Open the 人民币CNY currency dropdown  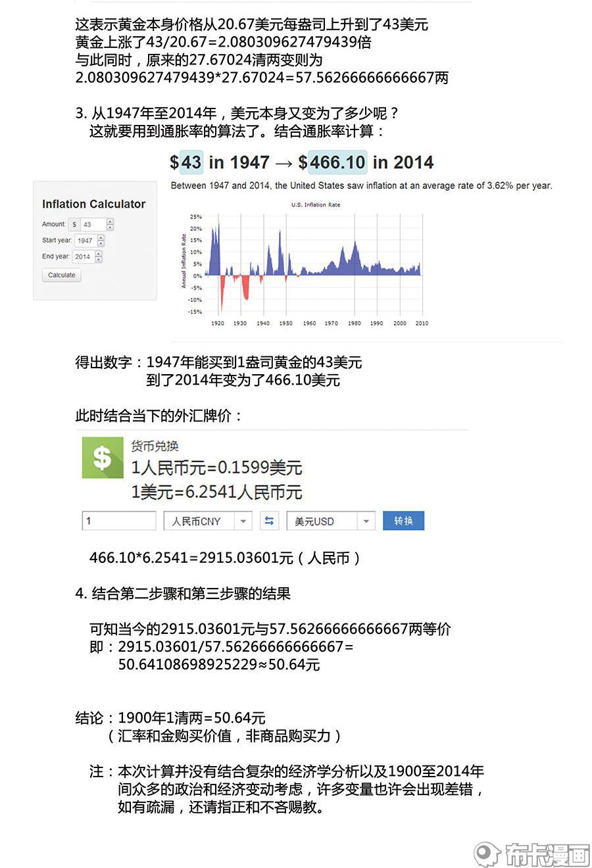207,521
